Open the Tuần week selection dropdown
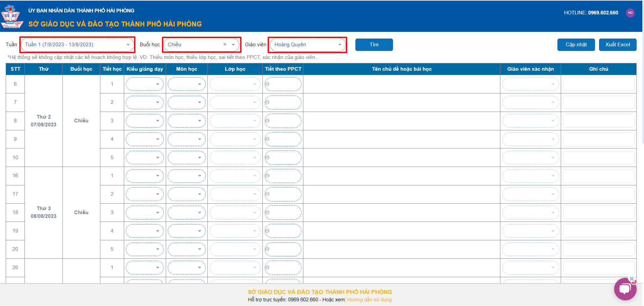The image size is (644, 306). (77, 45)
